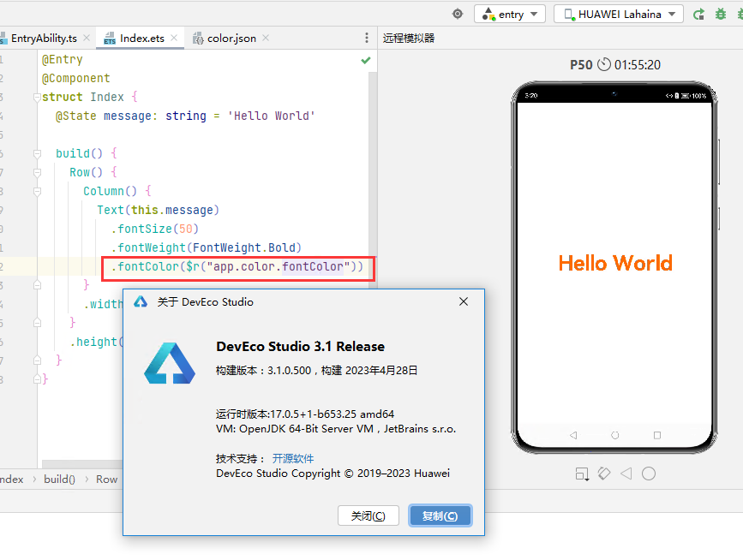Image resolution: width=743 pixels, height=560 pixels.
Task: Collapse the build() code block
Action: pyautogui.click(x=37, y=153)
